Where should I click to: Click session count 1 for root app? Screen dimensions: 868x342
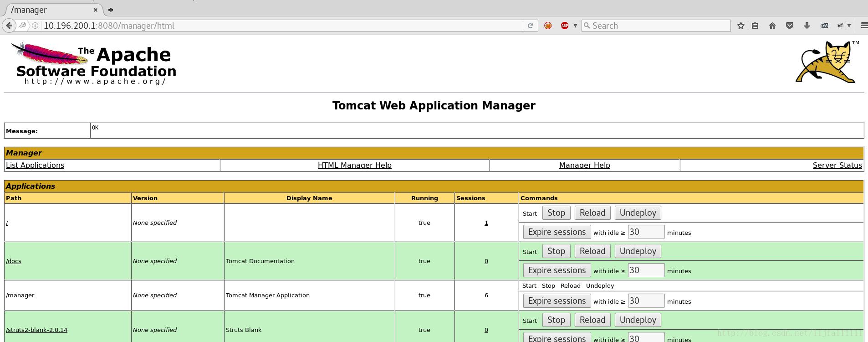pos(486,223)
